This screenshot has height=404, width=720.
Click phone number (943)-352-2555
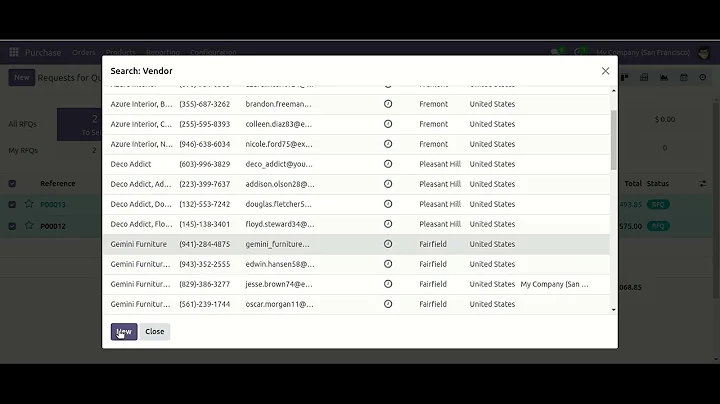point(205,264)
